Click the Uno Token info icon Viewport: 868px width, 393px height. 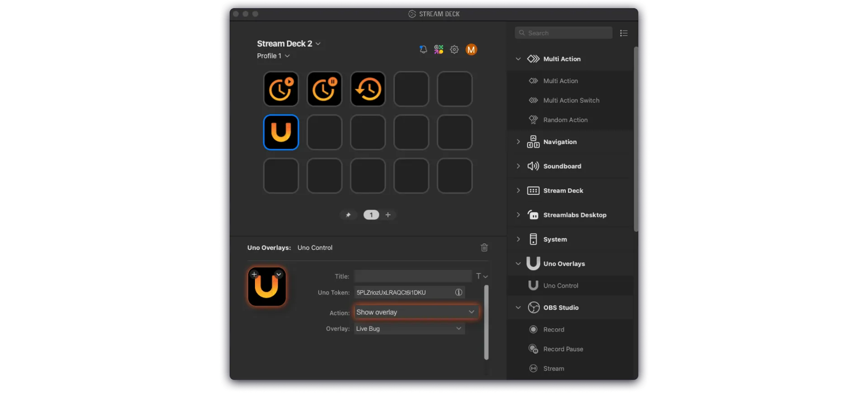(x=458, y=292)
